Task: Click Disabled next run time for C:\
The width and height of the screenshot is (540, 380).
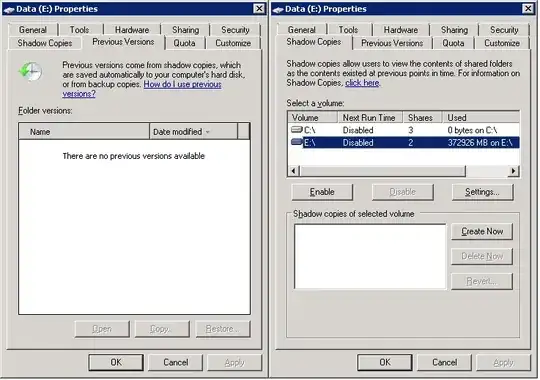Action: [x=358, y=130]
